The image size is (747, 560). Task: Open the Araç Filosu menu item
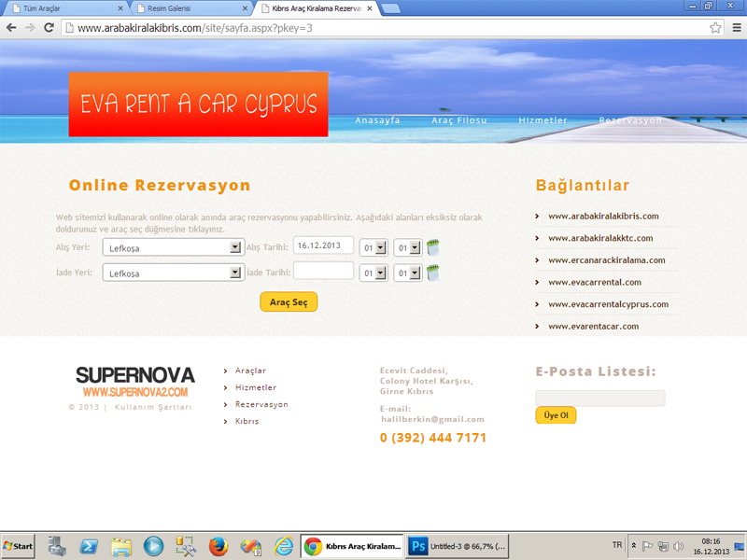[459, 120]
